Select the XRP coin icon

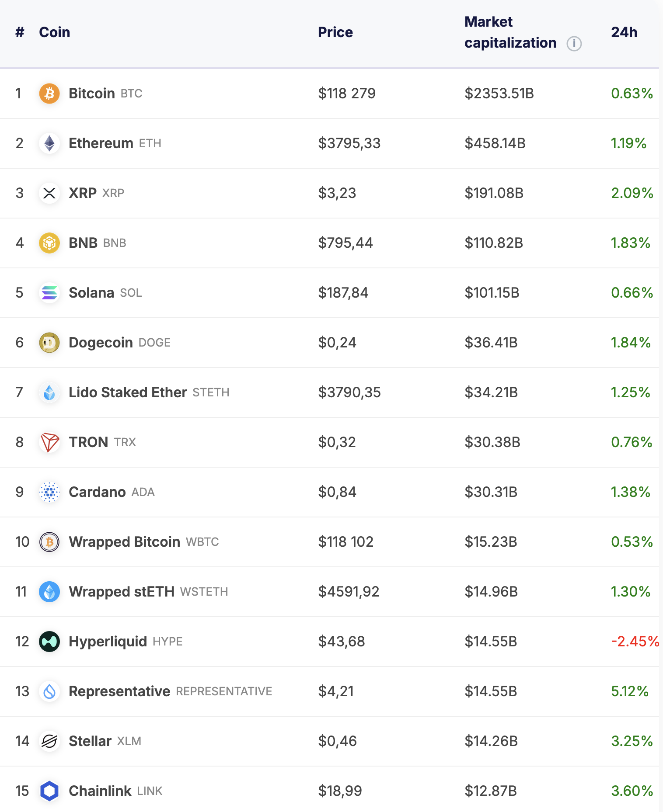pos(49,193)
